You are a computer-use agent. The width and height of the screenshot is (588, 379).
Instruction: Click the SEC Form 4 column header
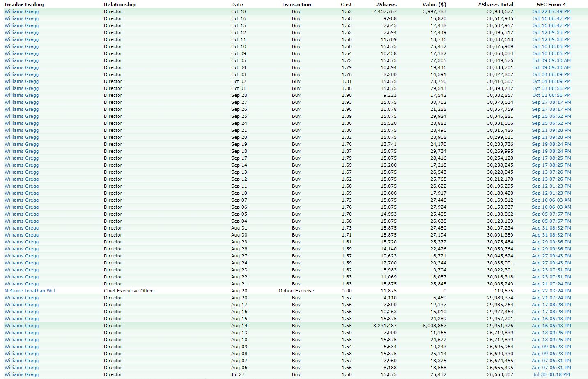[x=551, y=5]
